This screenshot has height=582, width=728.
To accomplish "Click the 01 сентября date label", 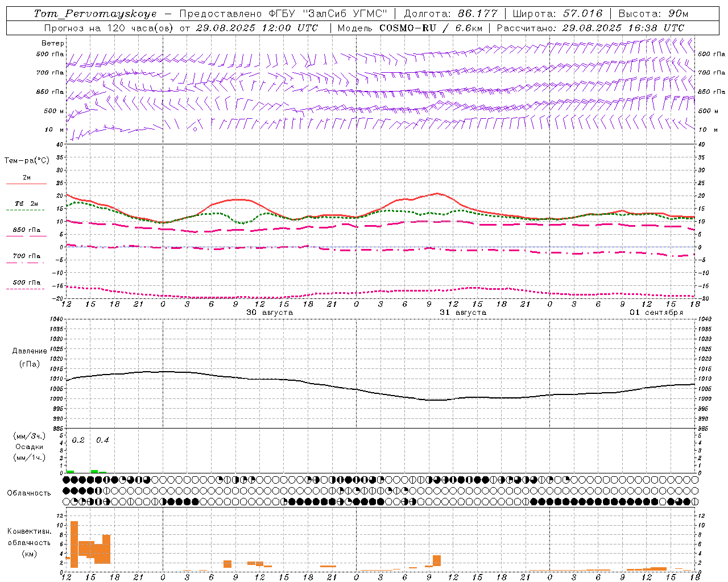I will (x=656, y=313).
